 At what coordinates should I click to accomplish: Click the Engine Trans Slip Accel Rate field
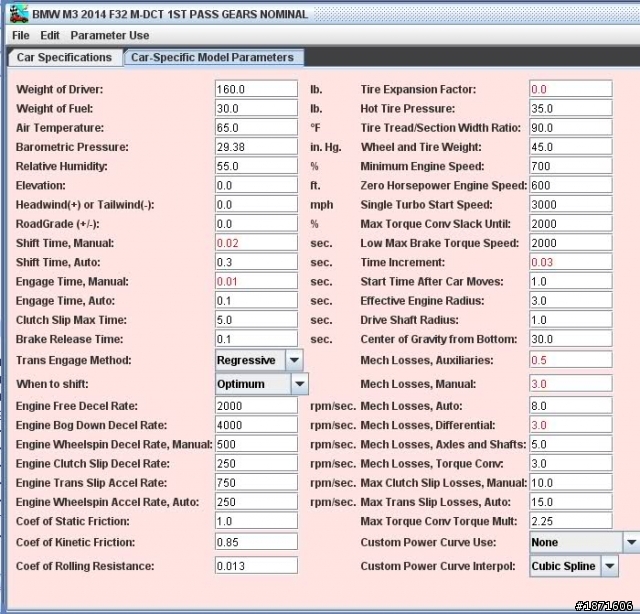coord(256,483)
